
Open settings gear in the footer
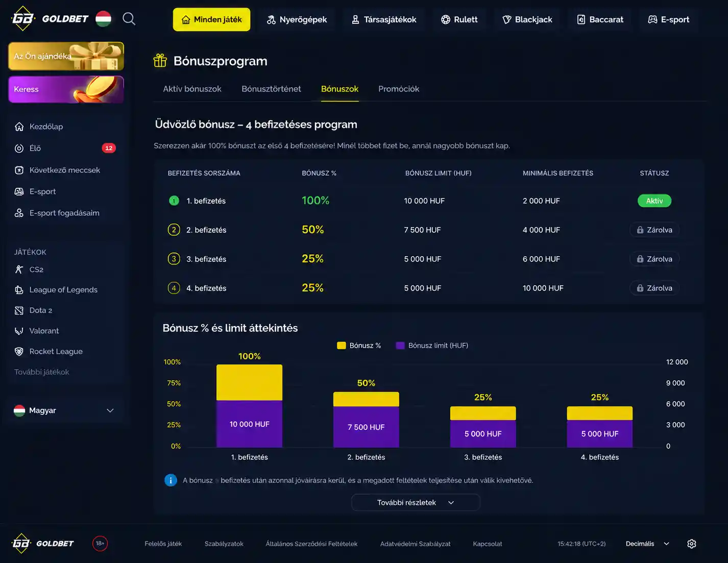[692, 544]
